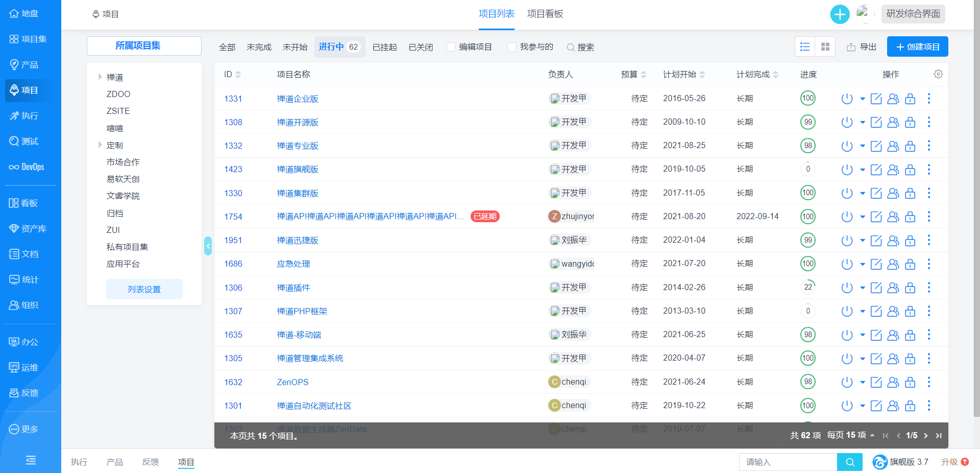
Task: Expand the 定制 tree node
Action: pos(100,145)
